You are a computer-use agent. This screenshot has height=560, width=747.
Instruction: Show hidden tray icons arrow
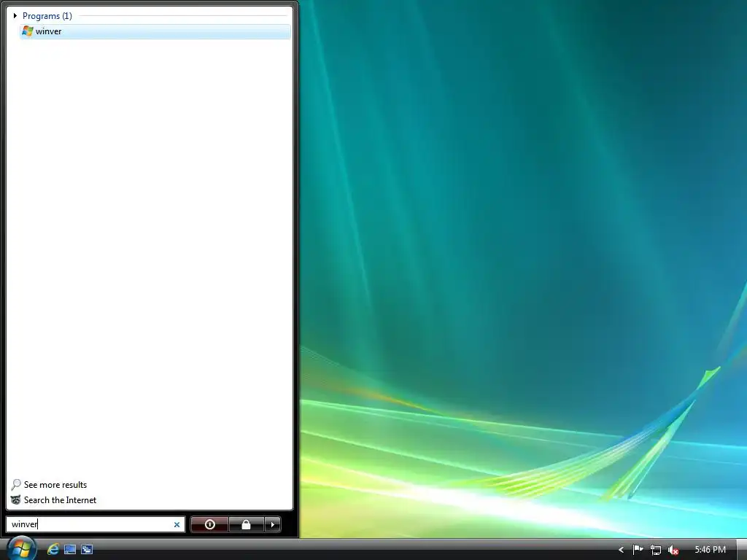pyautogui.click(x=621, y=550)
